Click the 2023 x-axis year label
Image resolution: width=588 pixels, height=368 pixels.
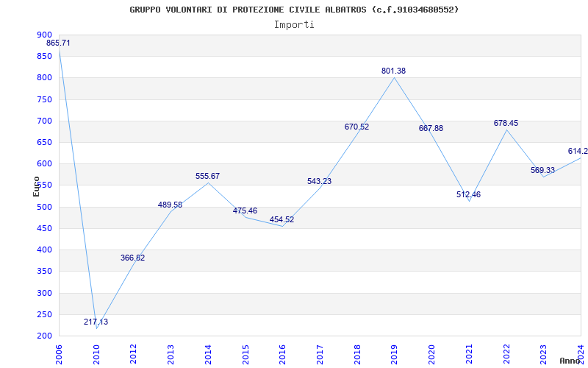pos(544,355)
